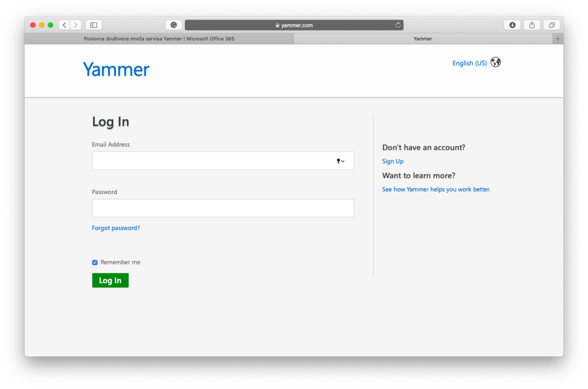Open the password autofill key dropdown
Screen dimensions: 588x389
pyautogui.click(x=341, y=161)
